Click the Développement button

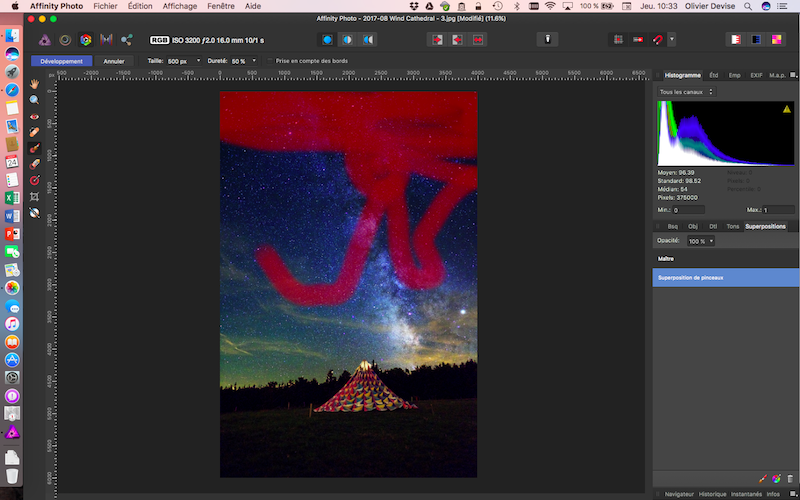(x=62, y=61)
